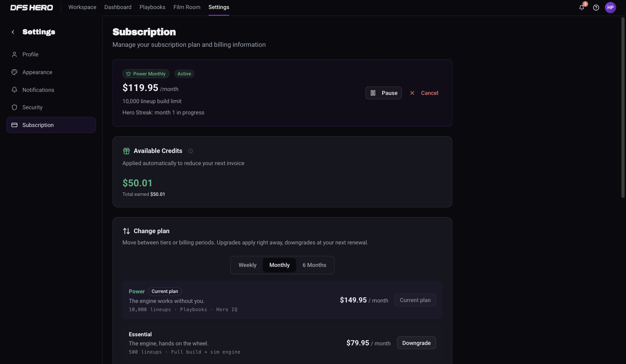Click the $149.95 Power plan price
This screenshot has height=364, width=626.
[353, 300]
